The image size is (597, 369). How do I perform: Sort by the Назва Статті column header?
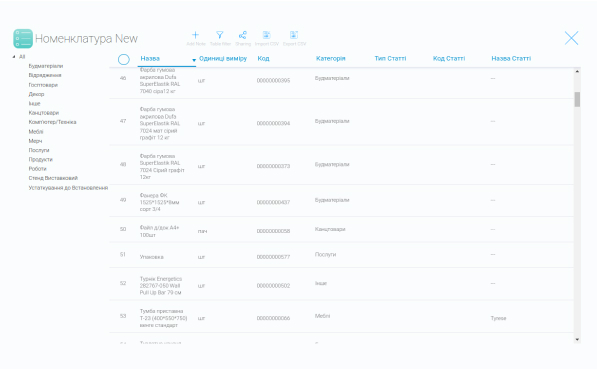(511, 59)
